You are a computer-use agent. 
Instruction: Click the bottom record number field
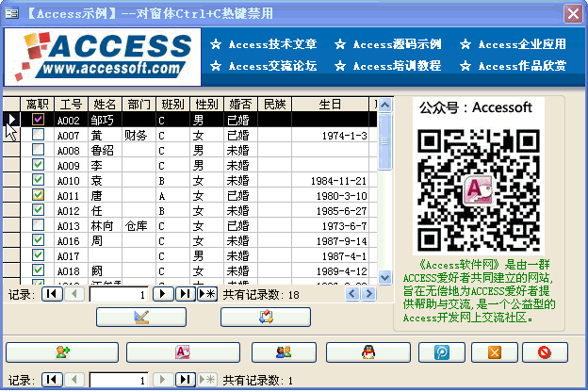[120, 381]
